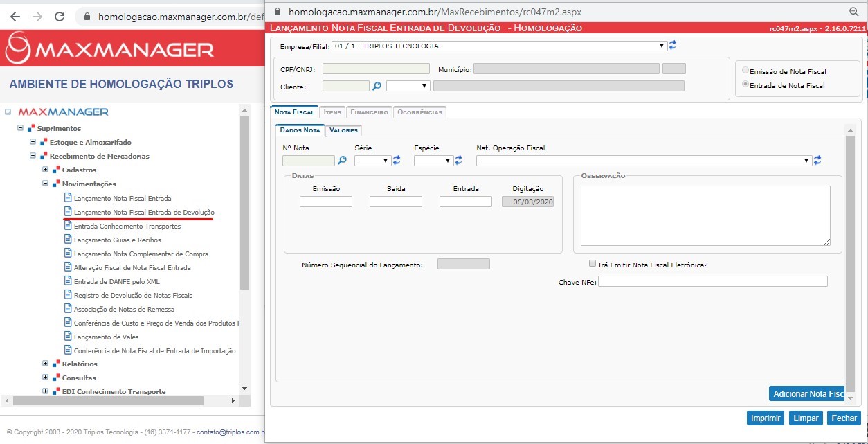Click the document icon beside Entrada Conhecimento Transportes
The width and height of the screenshot is (868, 444).
(x=68, y=226)
